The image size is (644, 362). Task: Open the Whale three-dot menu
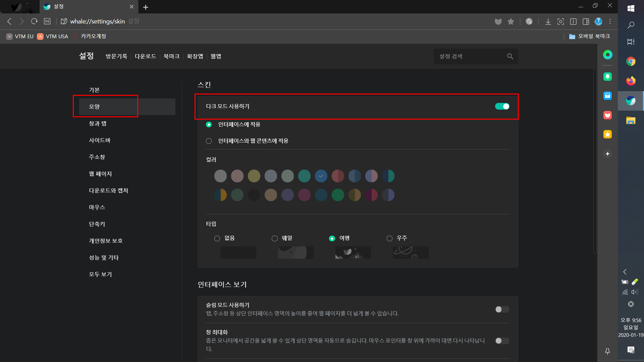(610, 21)
